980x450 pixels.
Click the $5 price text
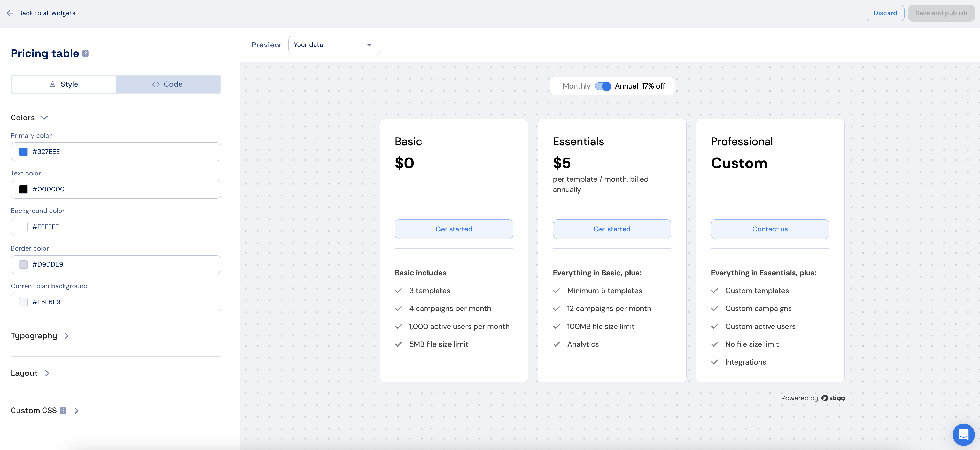pos(562,163)
